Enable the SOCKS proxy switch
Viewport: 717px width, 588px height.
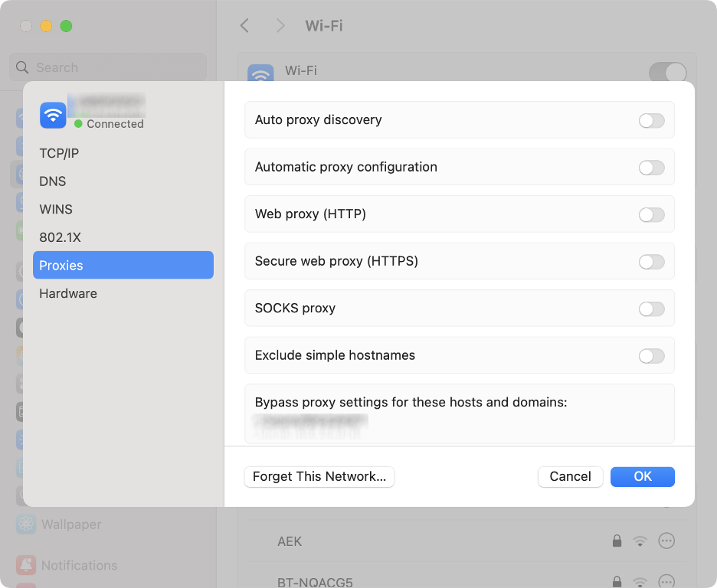click(x=652, y=309)
